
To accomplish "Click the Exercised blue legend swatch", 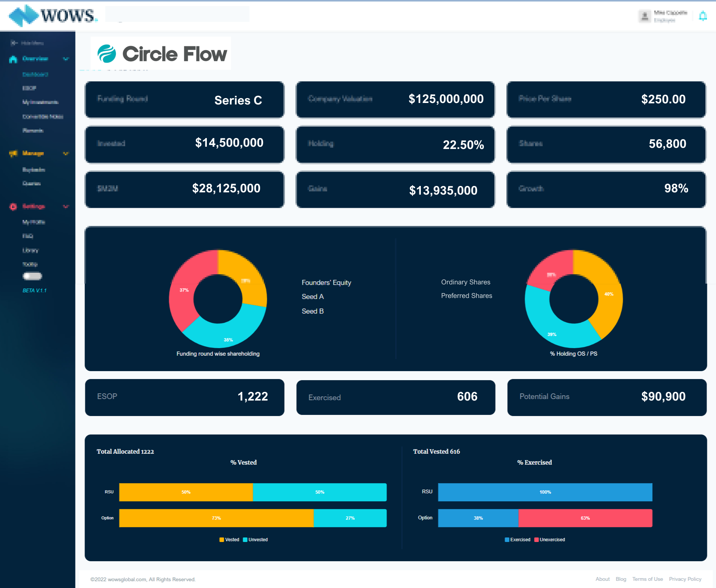I will coord(507,540).
